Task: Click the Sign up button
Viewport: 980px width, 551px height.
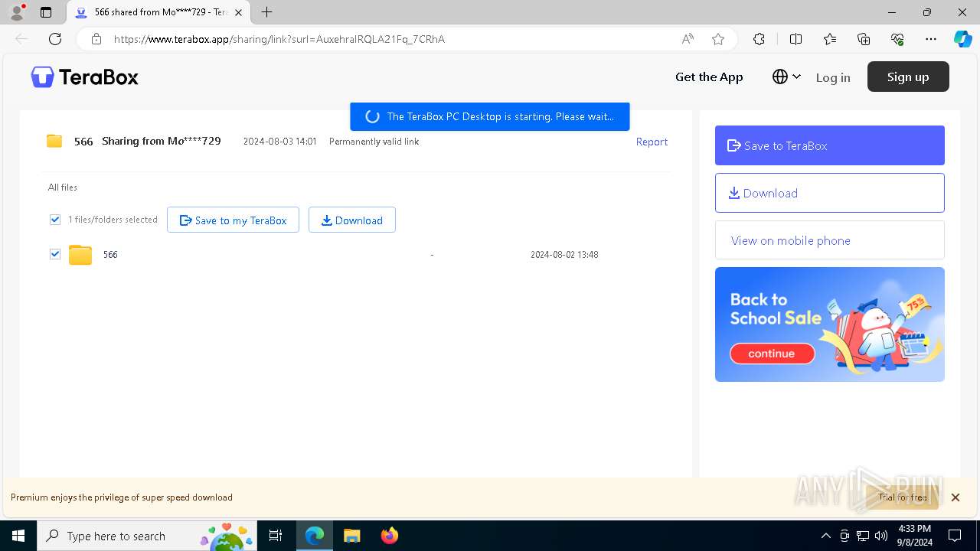Action: click(908, 77)
